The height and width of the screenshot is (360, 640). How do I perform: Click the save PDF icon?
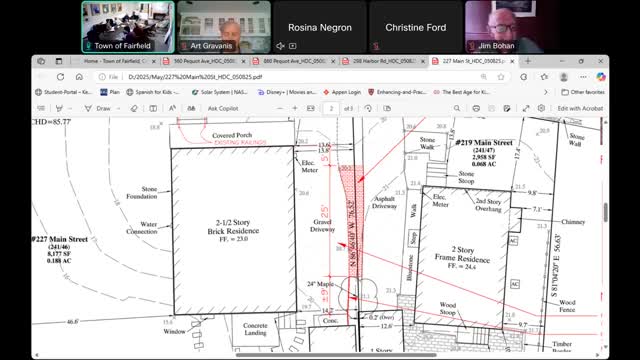click(x=491, y=109)
